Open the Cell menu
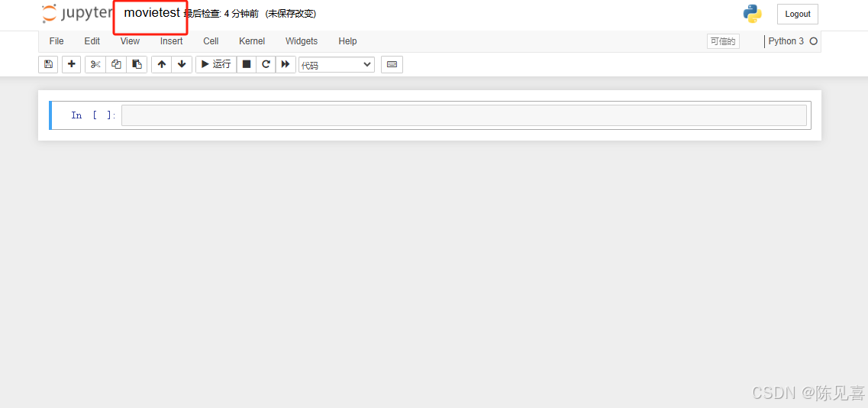Screen dimensions: 868x408 point(211,41)
